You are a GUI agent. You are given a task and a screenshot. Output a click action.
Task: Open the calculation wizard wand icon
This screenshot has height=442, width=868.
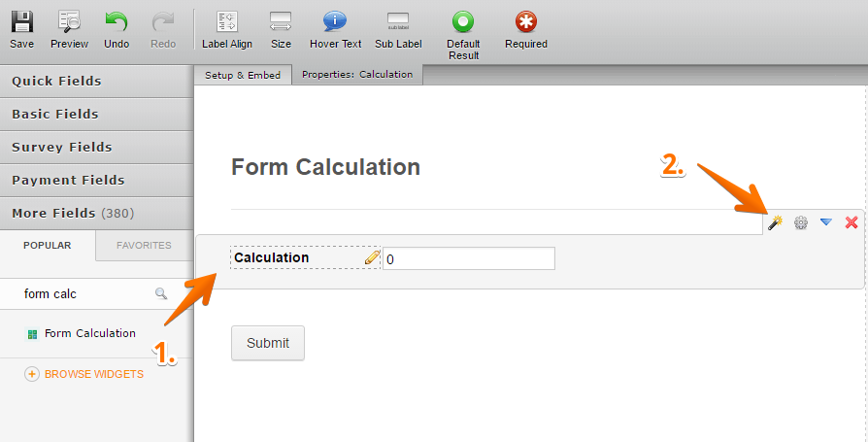(775, 222)
